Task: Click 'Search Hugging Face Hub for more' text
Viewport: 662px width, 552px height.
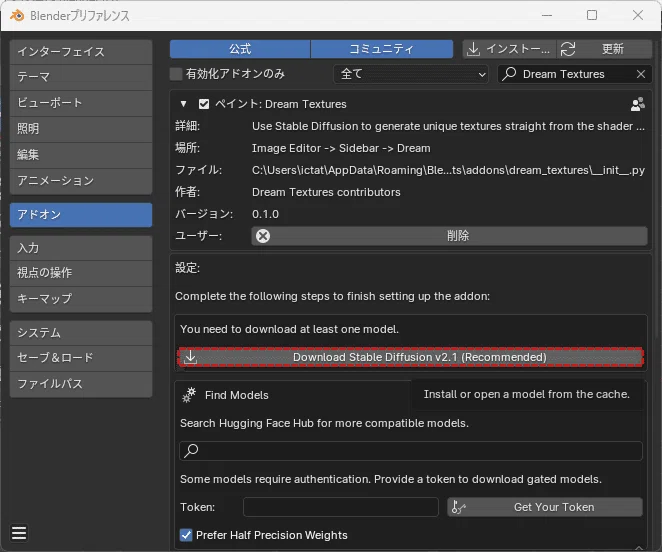Action: [324, 423]
